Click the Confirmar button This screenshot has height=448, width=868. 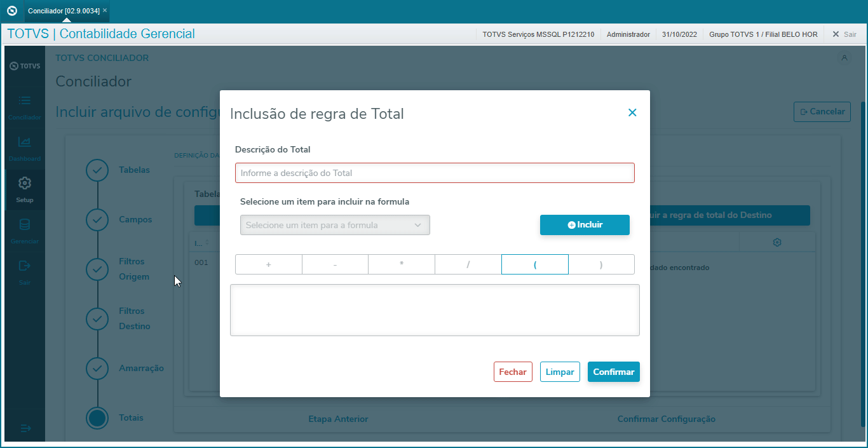pyautogui.click(x=614, y=372)
